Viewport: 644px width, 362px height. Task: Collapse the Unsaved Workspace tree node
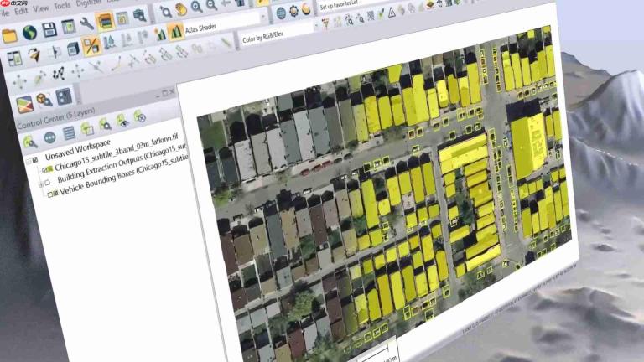click(28, 161)
